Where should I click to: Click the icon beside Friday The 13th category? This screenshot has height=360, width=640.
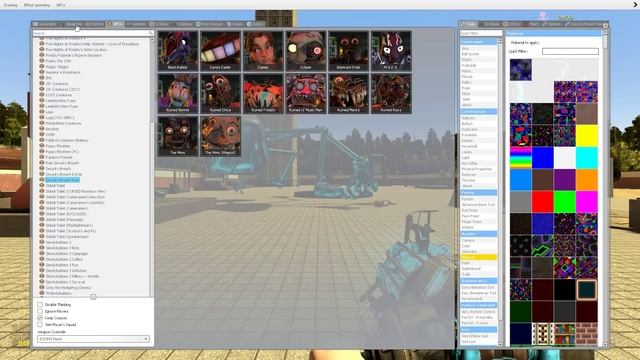point(42,60)
